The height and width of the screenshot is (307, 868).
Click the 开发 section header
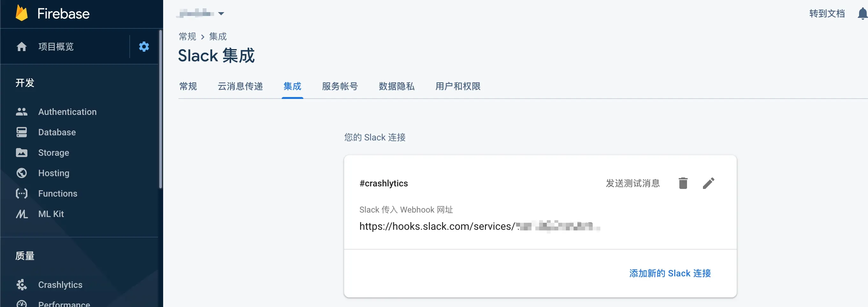(25, 83)
